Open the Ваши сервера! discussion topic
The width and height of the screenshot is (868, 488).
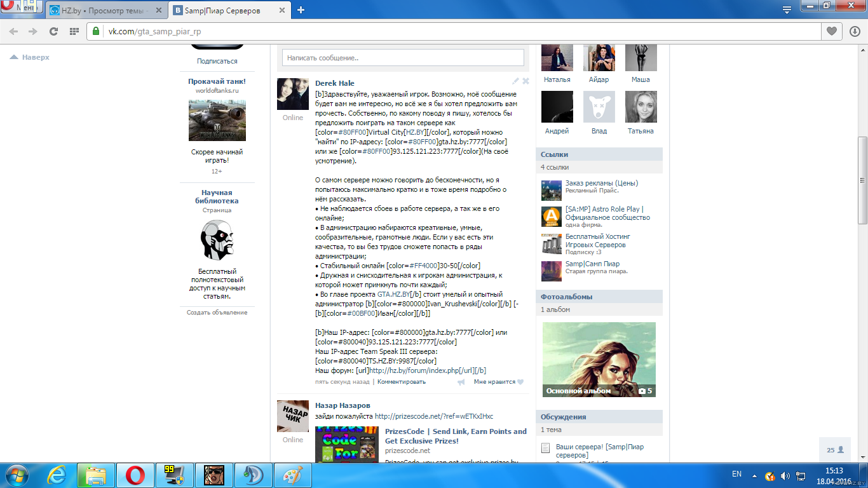tap(600, 451)
